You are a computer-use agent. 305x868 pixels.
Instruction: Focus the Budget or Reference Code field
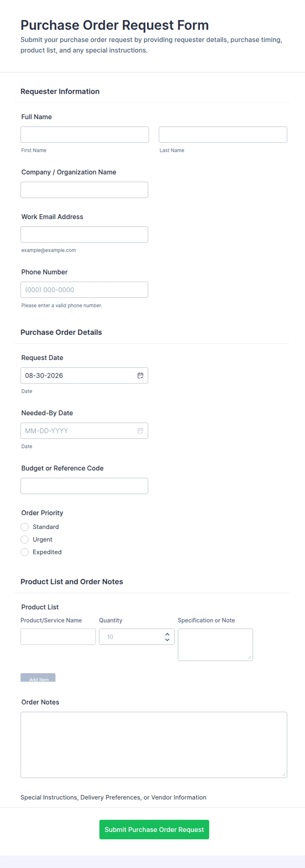tap(84, 486)
